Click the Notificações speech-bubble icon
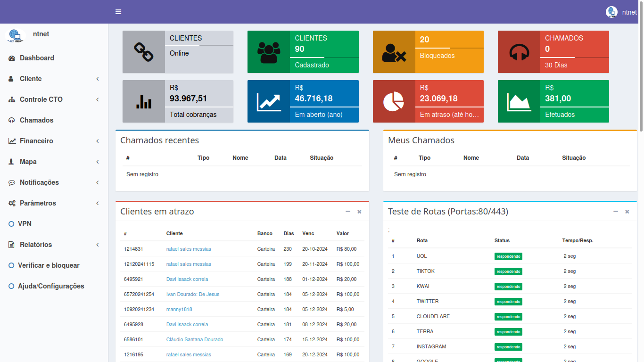The height and width of the screenshot is (362, 644). tap(12, 182)
